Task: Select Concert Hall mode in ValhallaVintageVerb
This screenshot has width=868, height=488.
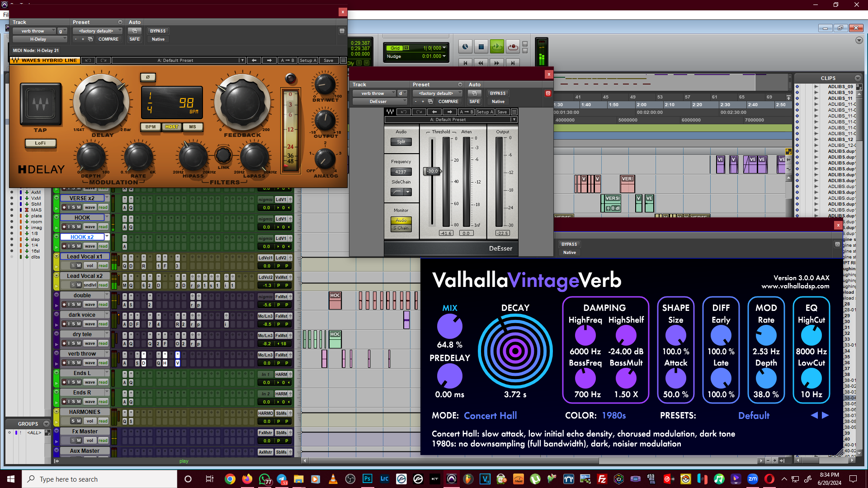Action: (490, 416)
